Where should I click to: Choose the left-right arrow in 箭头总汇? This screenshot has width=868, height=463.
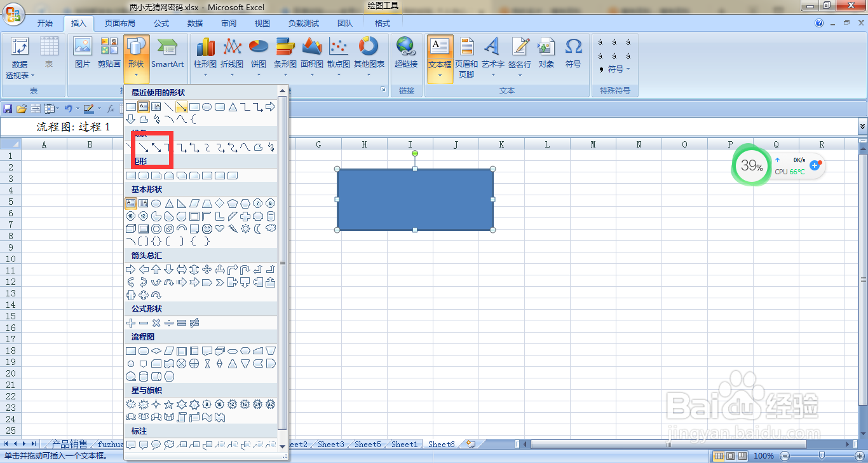(x=182, y=270)
